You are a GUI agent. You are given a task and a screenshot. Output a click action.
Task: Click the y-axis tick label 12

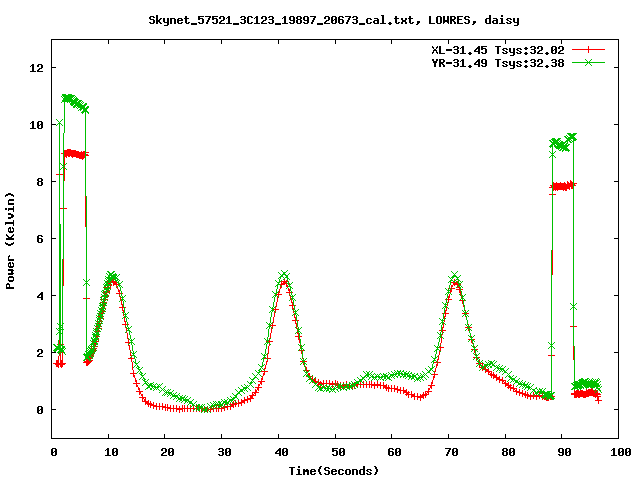pos(37,68)
